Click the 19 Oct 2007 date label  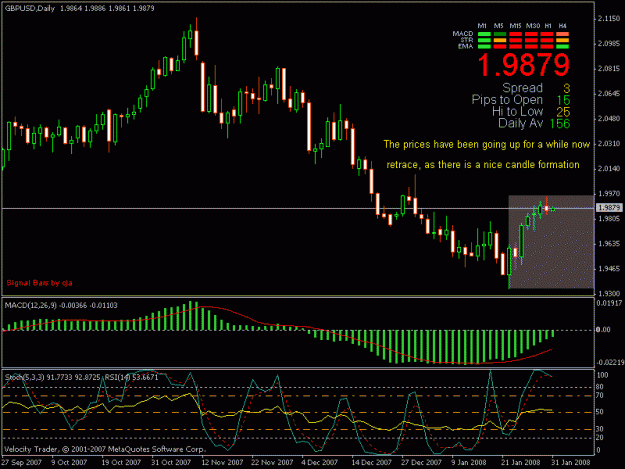coord(121,462)
